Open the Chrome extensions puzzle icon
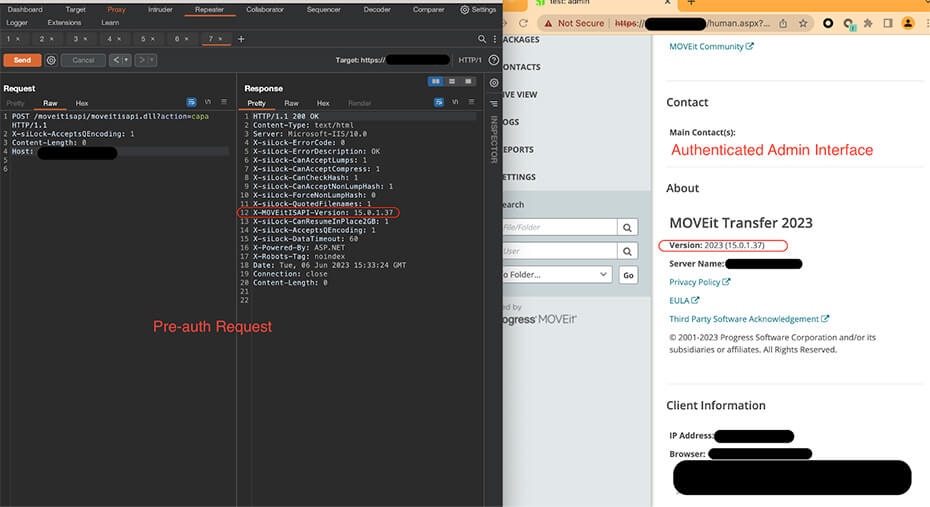 click(868, 23)
